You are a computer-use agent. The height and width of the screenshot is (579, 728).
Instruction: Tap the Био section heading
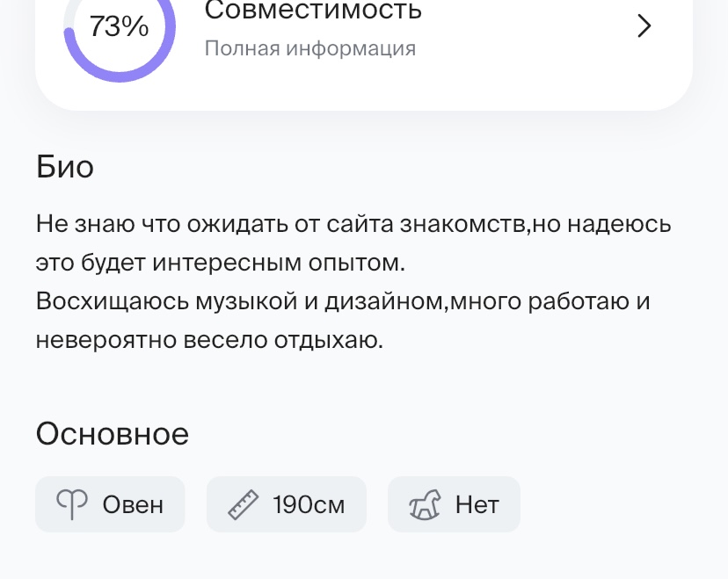click(65, 167)
